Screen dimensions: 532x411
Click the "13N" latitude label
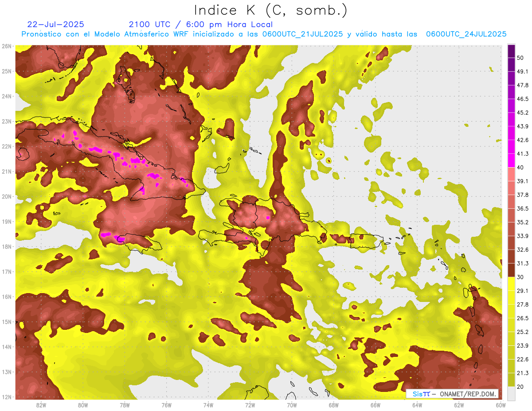tap(7, 372)
